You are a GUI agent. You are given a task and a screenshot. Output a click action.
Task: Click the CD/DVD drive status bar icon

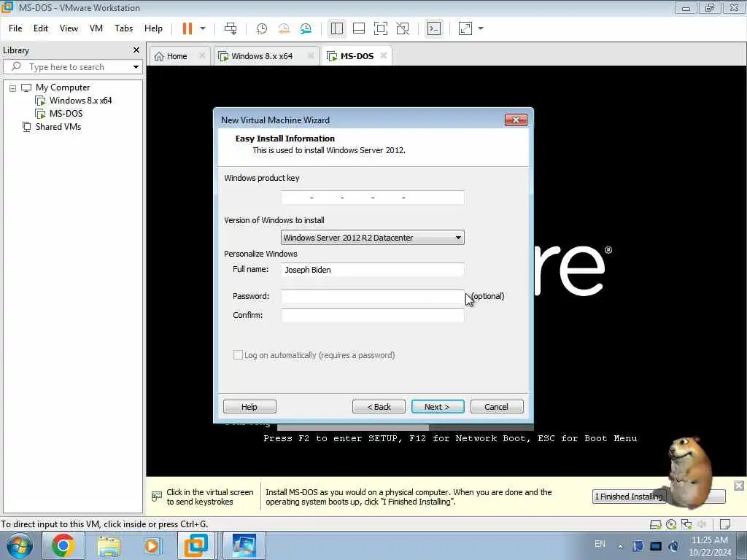pyautogui.click(x=671, y=524)
